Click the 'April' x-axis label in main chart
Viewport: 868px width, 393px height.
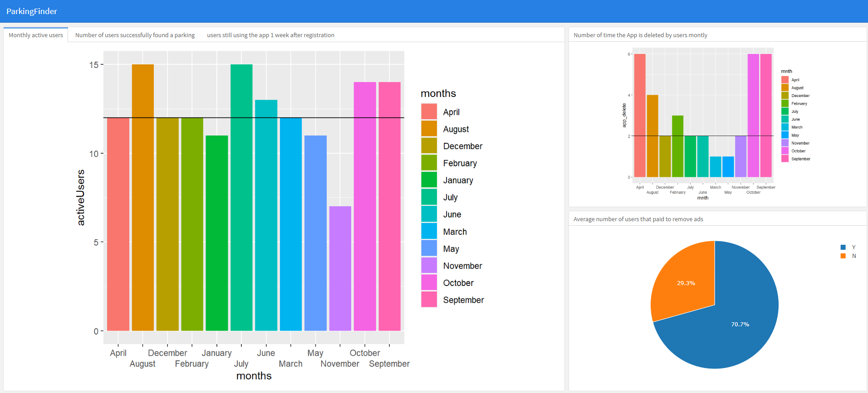(x=118, y=353)
